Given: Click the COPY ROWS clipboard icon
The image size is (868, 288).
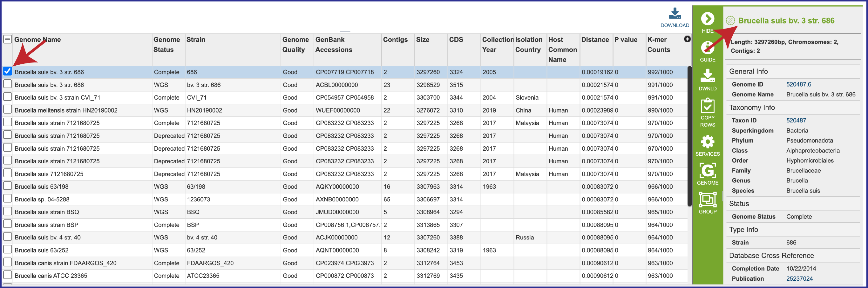Looking at the screenshot, I should (707, 106).
